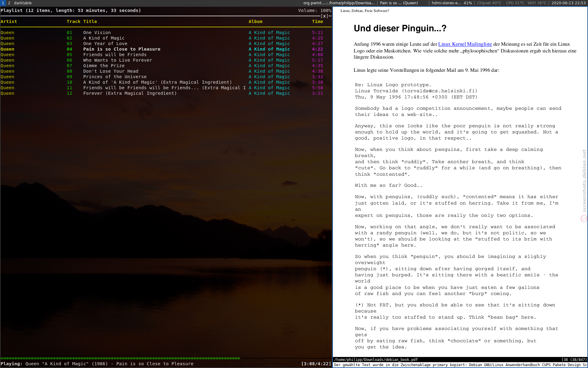Click CPU 31°C temperature in top bar
The width and height of the screenshot is (588, 368).
[x=515, y=3]
